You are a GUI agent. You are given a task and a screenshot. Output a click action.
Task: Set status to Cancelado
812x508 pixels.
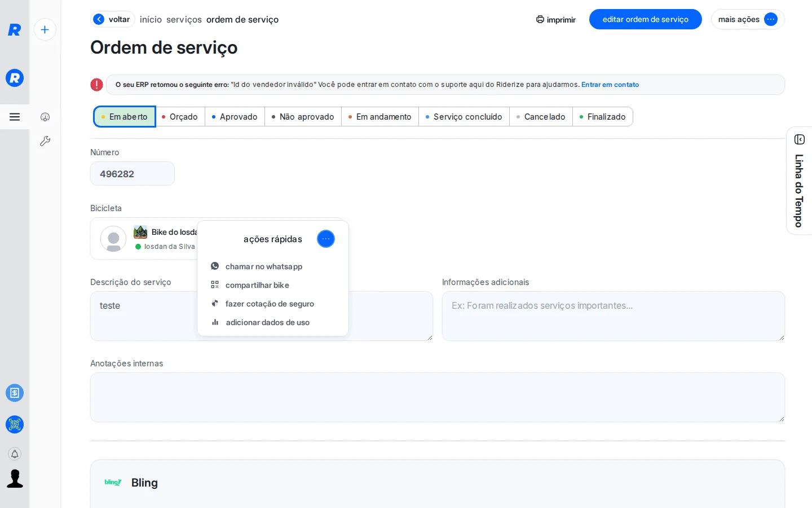click(x=541, y=117)
